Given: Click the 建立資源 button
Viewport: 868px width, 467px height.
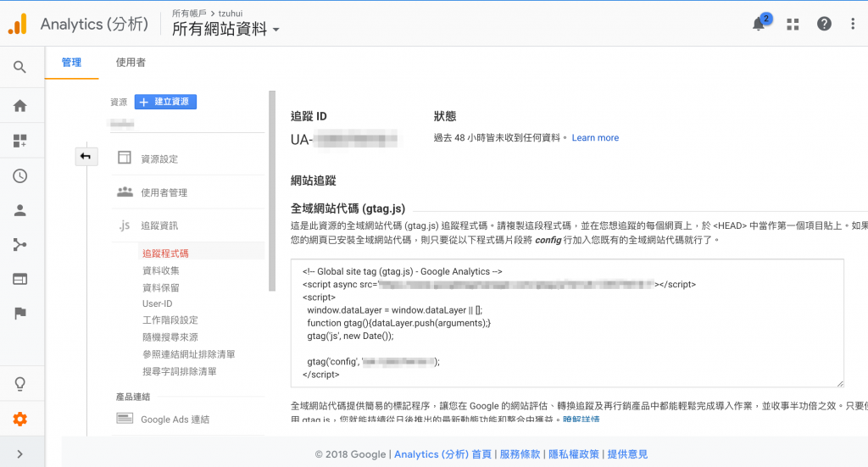Looking at the screenshot, I should [165, 102].
